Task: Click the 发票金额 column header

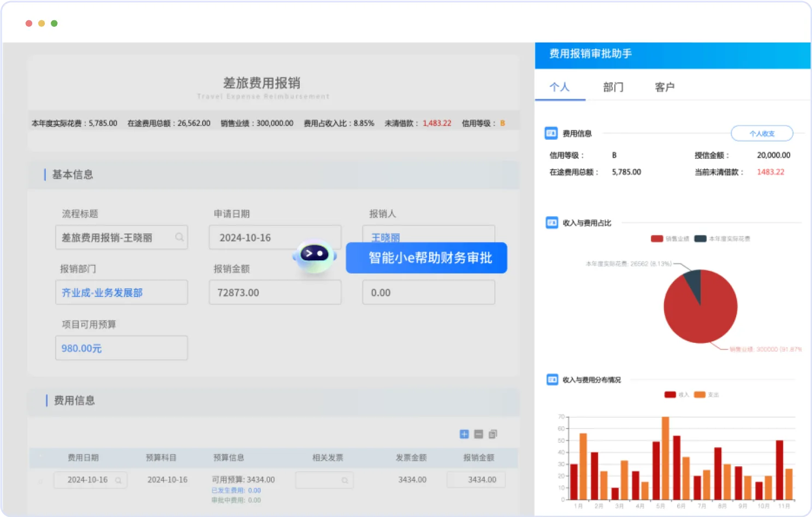Action: point(411,457)
